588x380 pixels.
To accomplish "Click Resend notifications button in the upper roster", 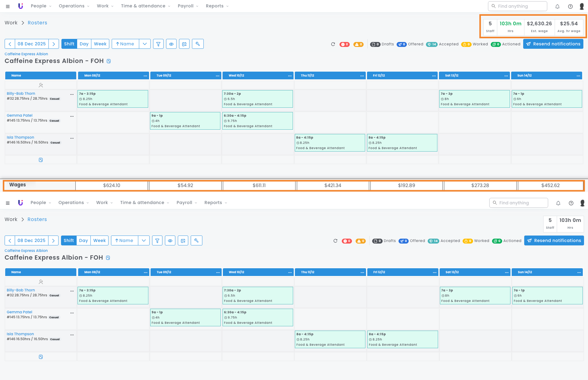I will (553, 44).
